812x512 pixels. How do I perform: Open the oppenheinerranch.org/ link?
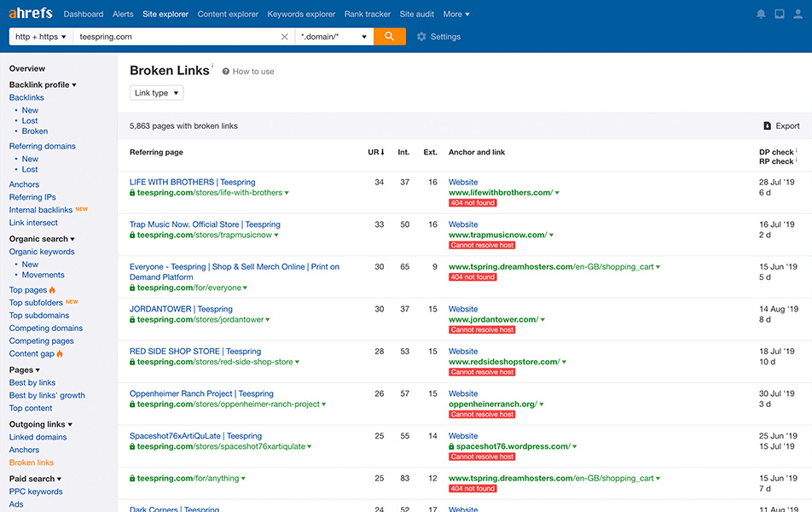(x=492, y=404)
